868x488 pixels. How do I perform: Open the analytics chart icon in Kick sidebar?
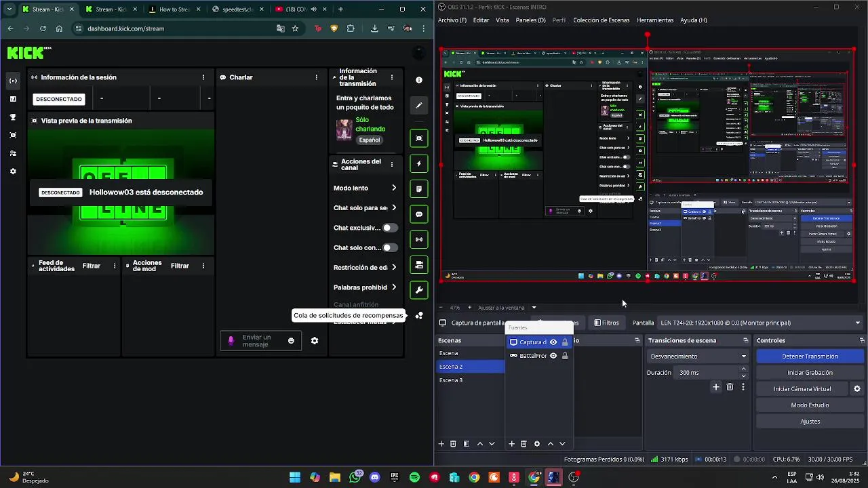coord(13,99)
